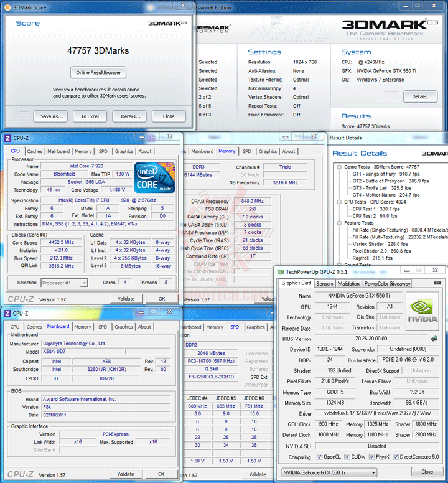Click Validate in the CPU-Z SPD window

pyautogui.click(x=258, y=474)
